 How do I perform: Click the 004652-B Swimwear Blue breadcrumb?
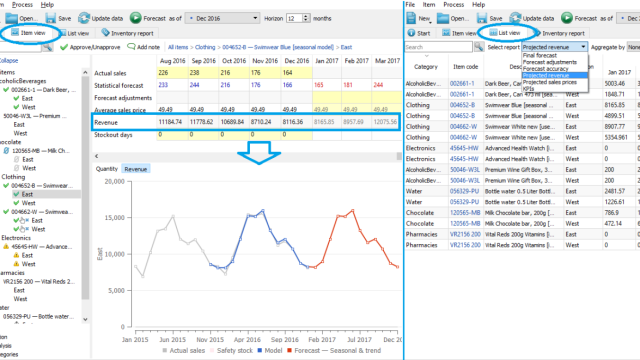tap(278, 47)
